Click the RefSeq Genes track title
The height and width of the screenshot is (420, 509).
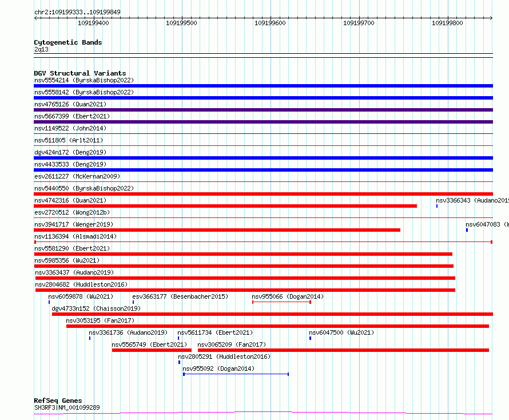pyautogui.click(x=58, y=401)
